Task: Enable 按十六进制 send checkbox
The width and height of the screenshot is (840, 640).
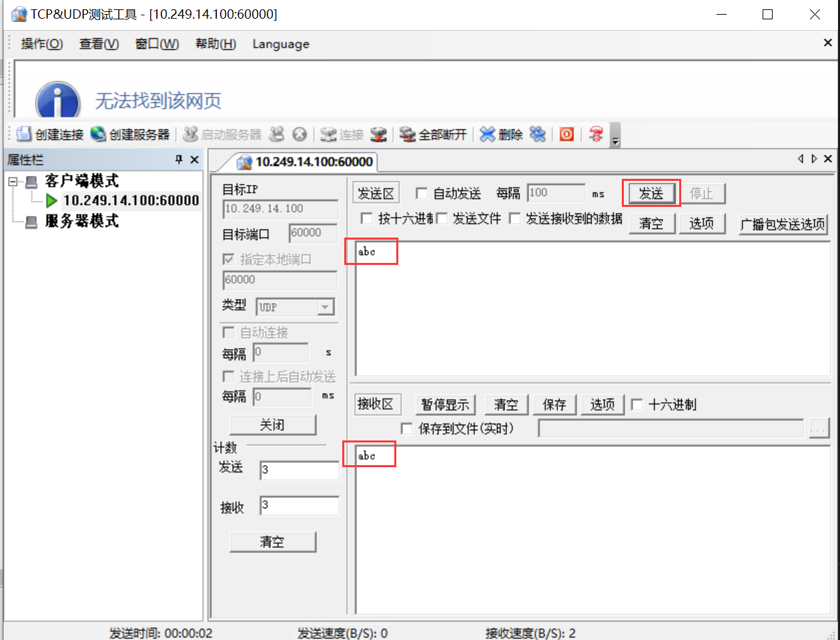Action: point(366,218)
